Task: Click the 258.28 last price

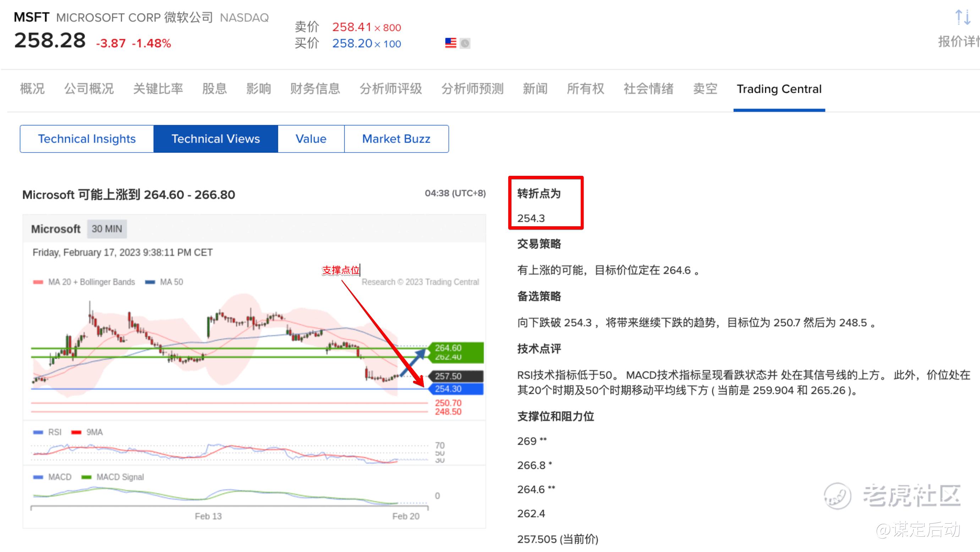Action: pyautogui.click(x=50, y=40)
